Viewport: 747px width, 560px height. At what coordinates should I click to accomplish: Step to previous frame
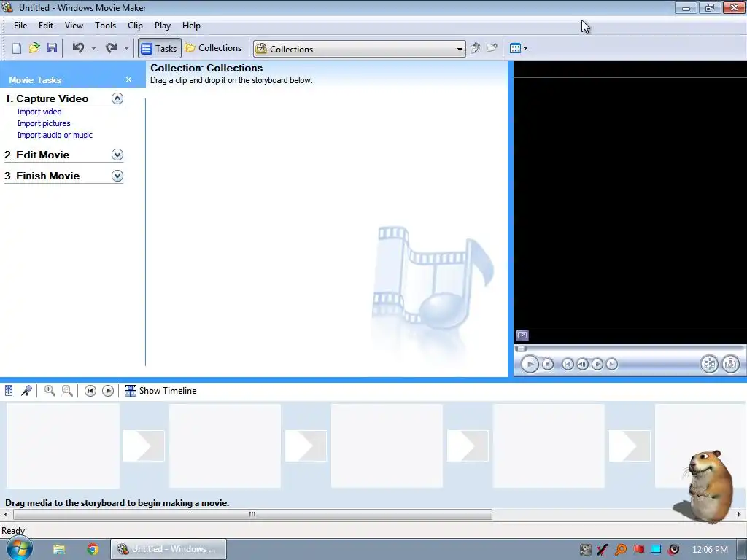tap(582, 365)
